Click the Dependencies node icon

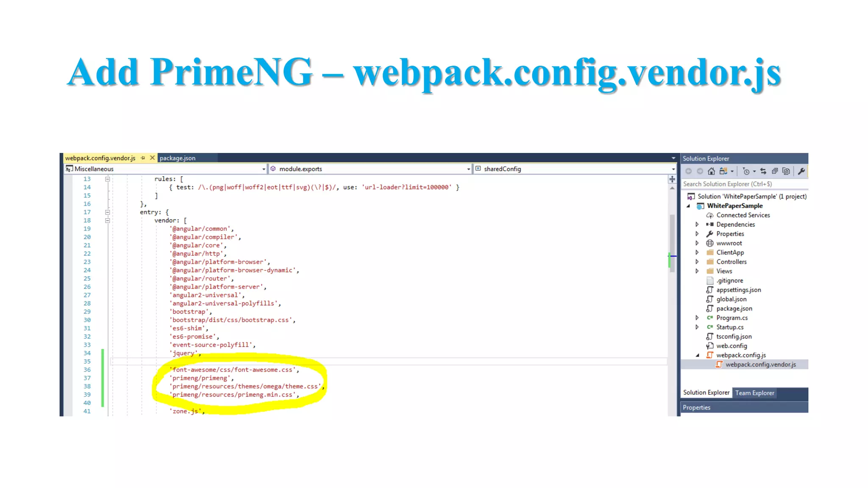point(710,225)
